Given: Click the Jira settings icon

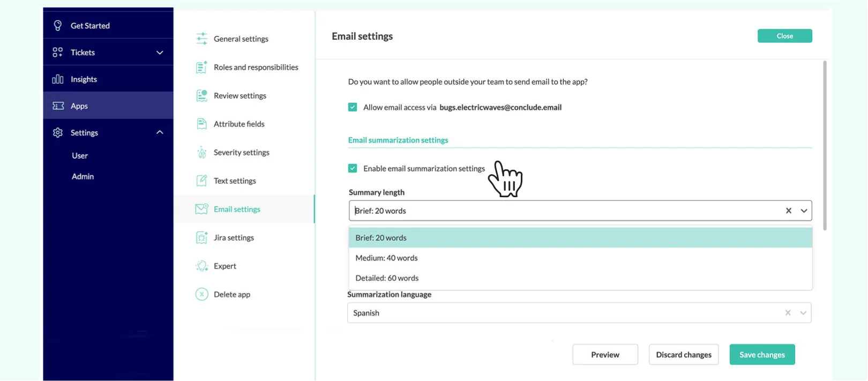Looking at the screenshot, I should coord(201,237).
